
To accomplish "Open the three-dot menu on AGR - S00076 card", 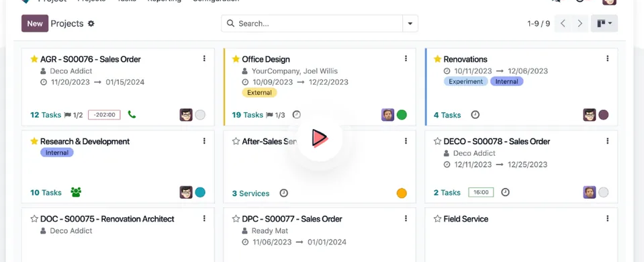I will click(204, 58).
